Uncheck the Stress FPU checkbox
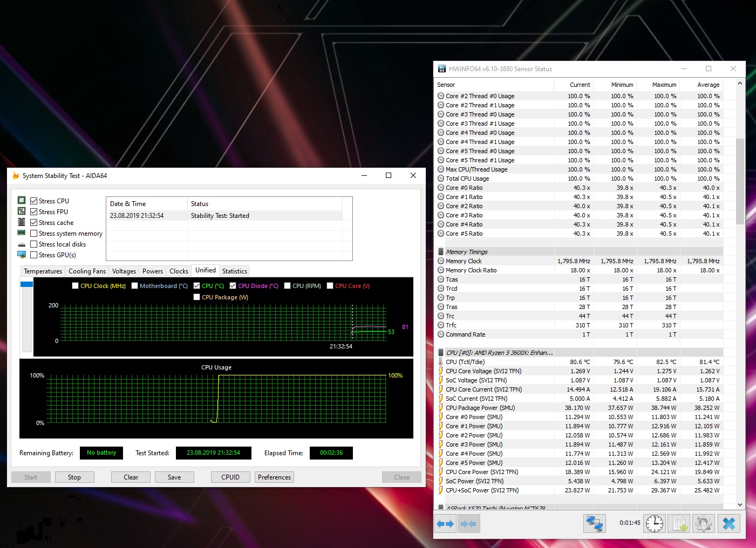The height and width of the screenshot is (548, 756). pyautogui.click(x=34, y=212)
